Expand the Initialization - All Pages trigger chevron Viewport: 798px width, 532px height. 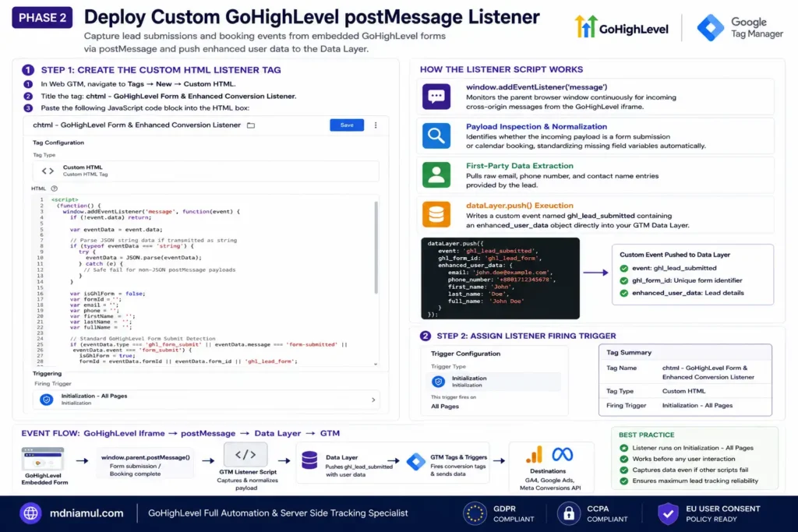tap(373, 400)
